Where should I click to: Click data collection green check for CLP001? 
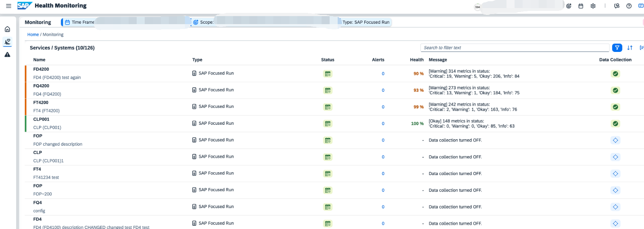click(615, 124)
